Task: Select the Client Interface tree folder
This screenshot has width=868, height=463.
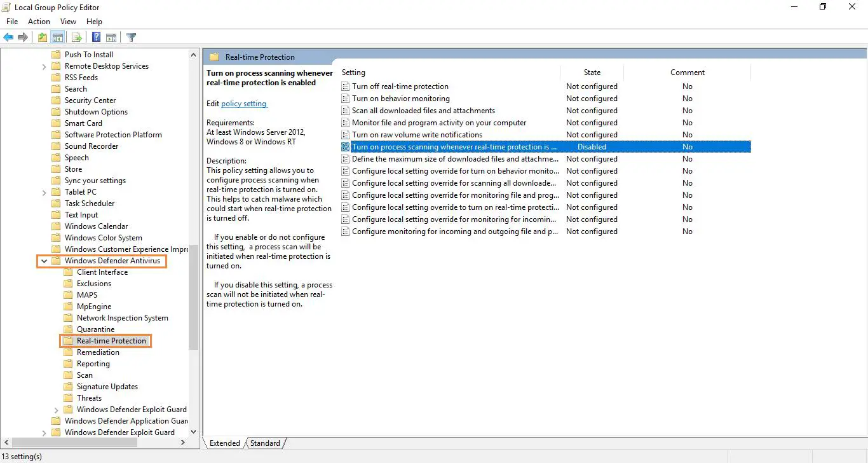Action: 102,272
